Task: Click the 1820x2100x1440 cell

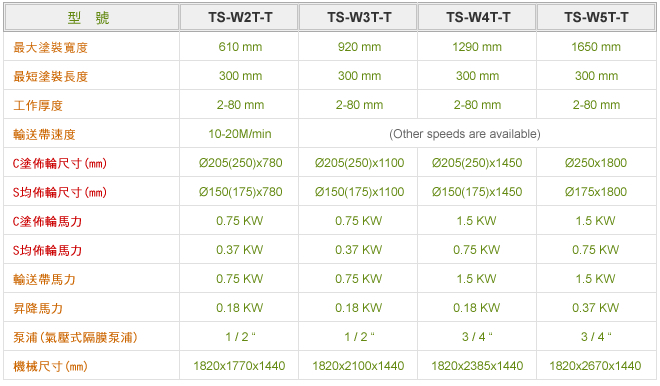Action: coord(358,366)
